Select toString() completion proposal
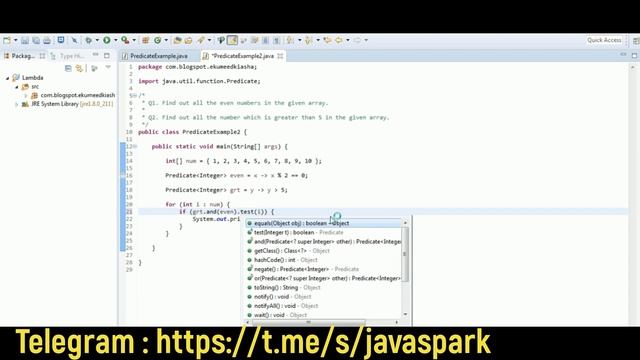 324,288
